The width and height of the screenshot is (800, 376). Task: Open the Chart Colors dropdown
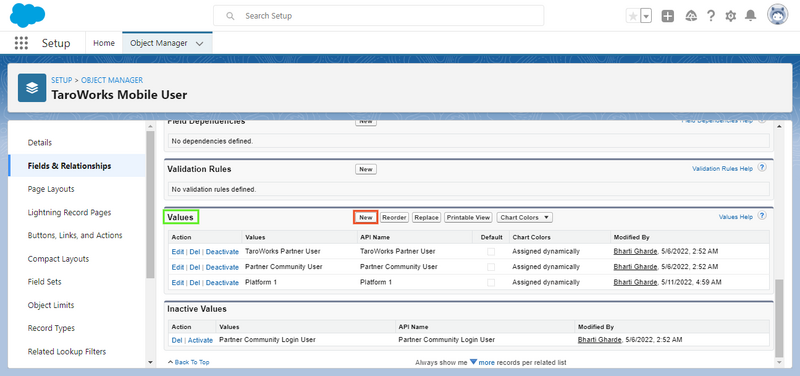point(524,217)
